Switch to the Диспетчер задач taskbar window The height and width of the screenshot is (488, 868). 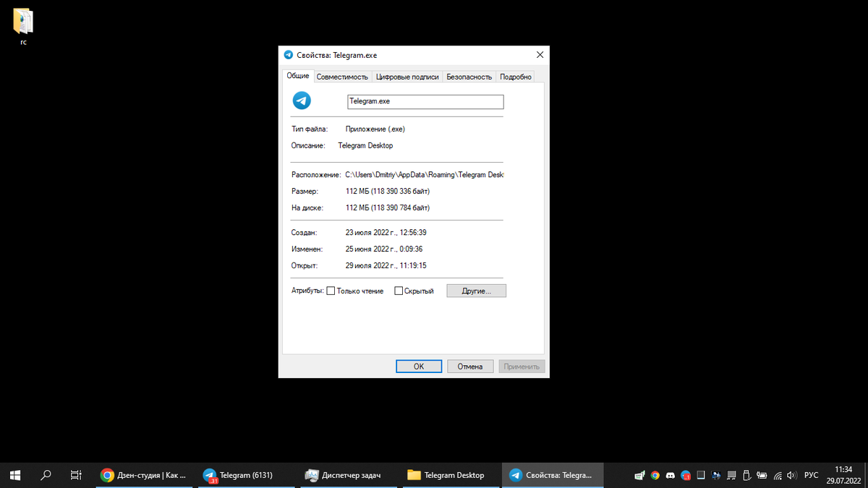[x=348, y=475]
